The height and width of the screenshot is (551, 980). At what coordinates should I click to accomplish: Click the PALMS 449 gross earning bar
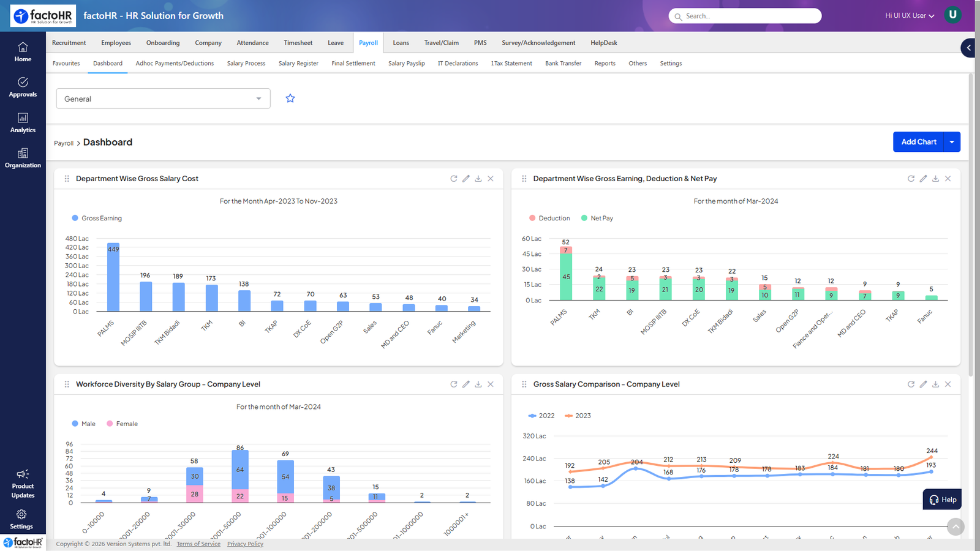click(x=113, y=277)
